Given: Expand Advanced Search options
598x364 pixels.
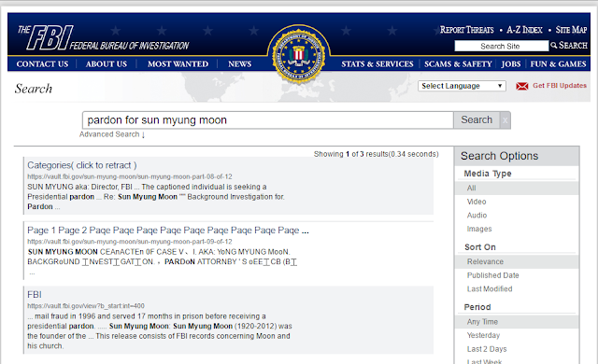Looking at the screenshot, I should click(112, 134).
